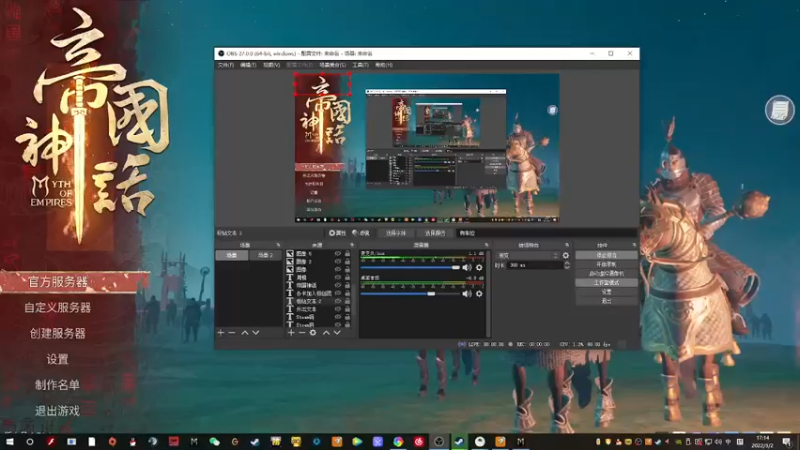Click the 选择字体 button
This screenshot has width=800, height=450.
tap(396, 233)
